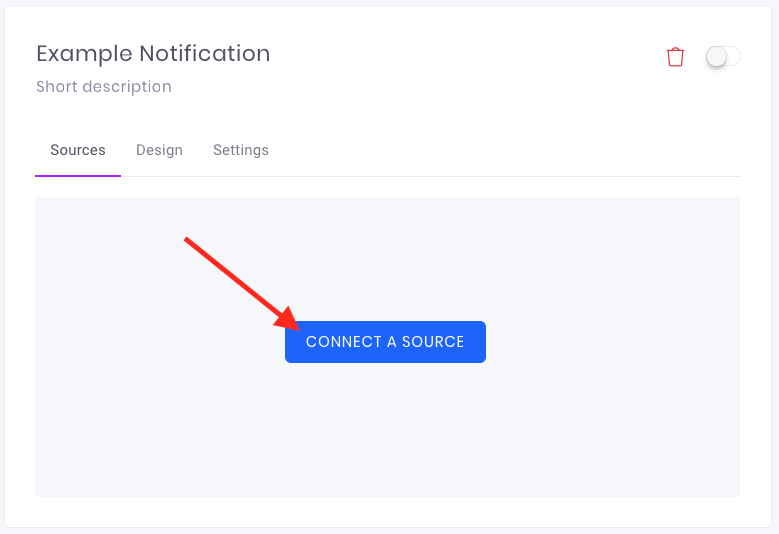Open the Settings tab
Screen dimensions: 779x534
[241, 150]
